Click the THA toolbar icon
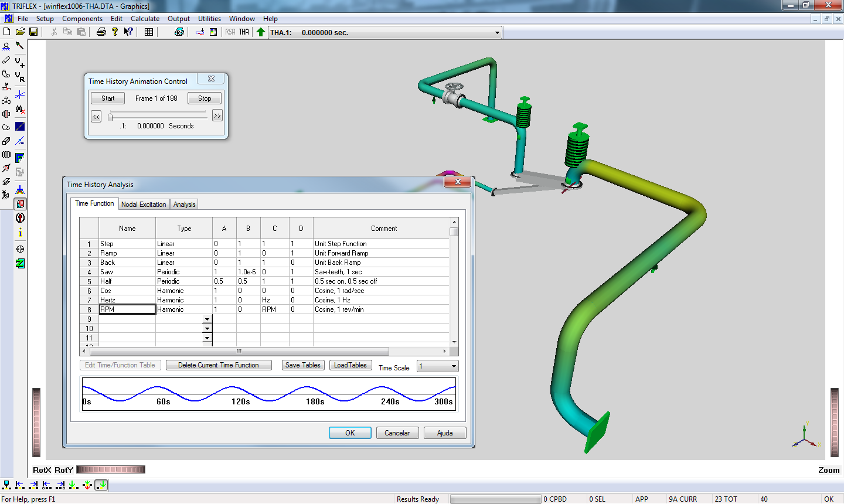This screenshot has width=844, height=504. click(x=244, y=32)
